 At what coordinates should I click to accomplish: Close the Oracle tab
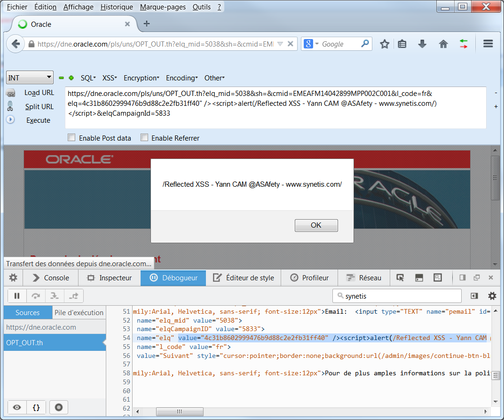(127, 24)
